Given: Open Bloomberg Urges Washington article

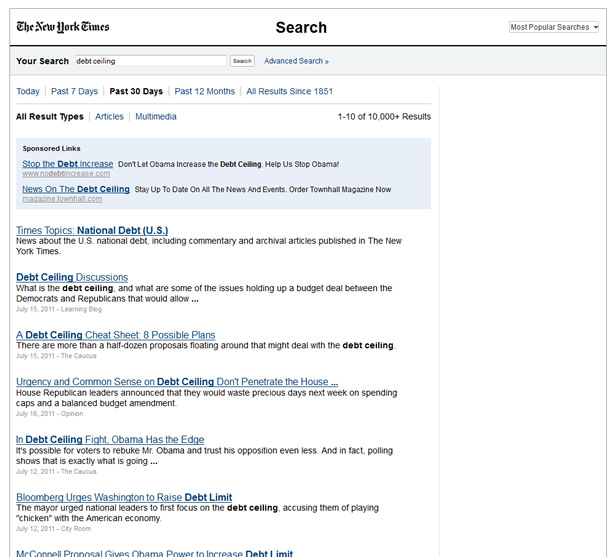Looking at the screenshot, I should point(124,497).
